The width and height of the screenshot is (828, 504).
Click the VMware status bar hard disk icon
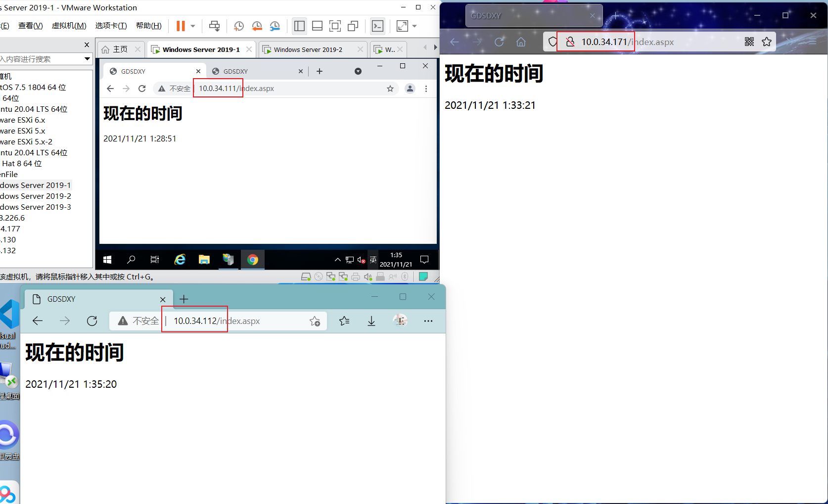click(306, 277)
